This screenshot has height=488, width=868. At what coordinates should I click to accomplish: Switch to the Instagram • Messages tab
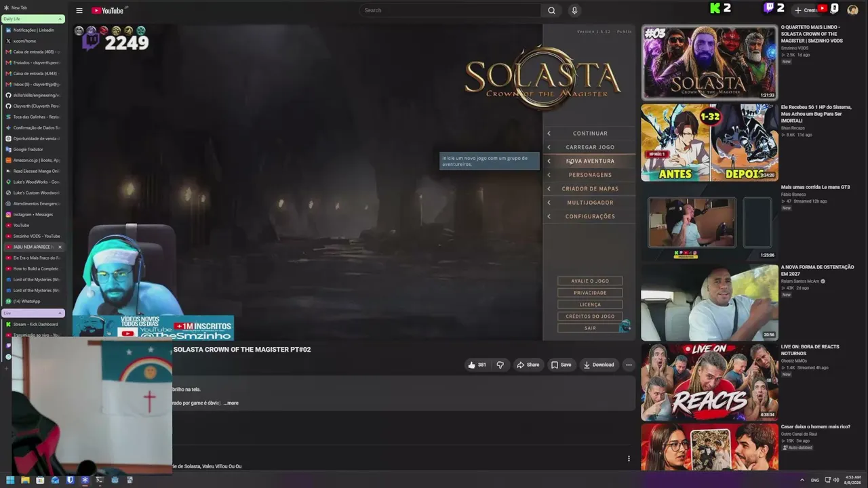[x=34, y=214]
